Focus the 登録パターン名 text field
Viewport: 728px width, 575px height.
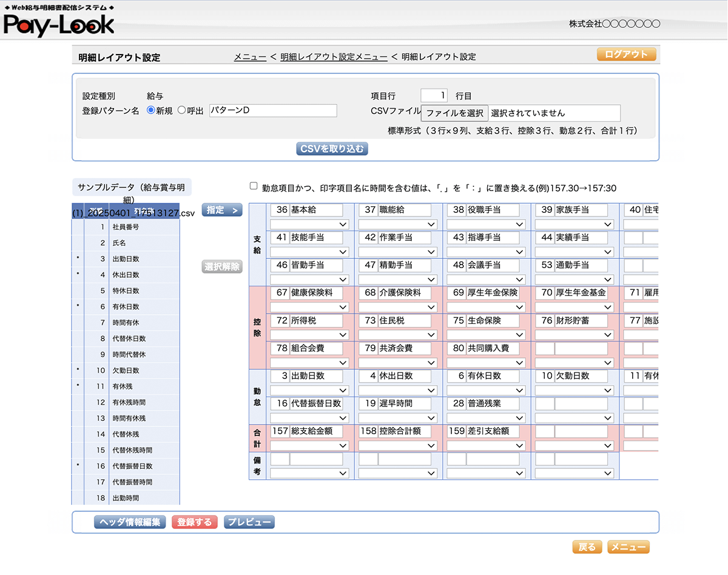(x=273, y=110)
